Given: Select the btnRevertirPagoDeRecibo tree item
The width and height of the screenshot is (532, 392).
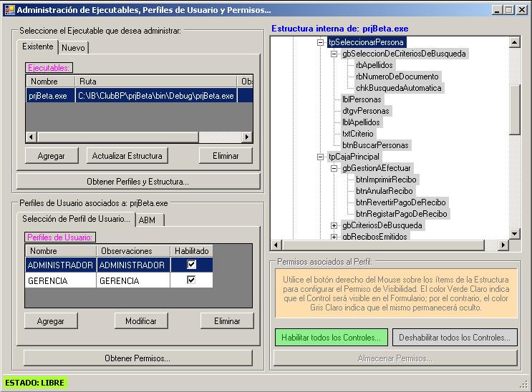Looking at the screenshot, I should (x=401, y=202).
